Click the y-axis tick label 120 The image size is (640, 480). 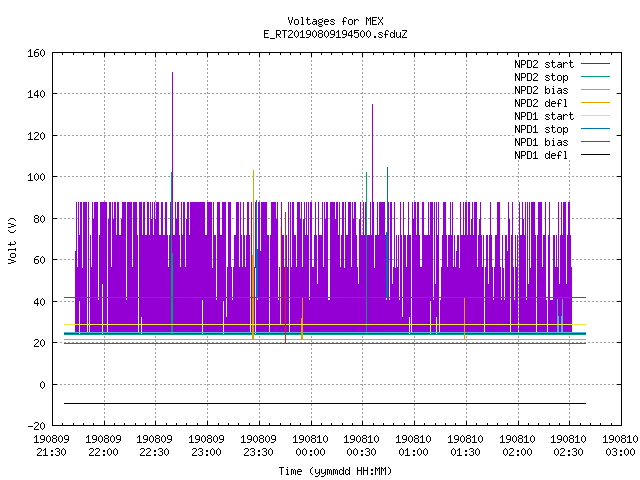[x=36, y=136]
